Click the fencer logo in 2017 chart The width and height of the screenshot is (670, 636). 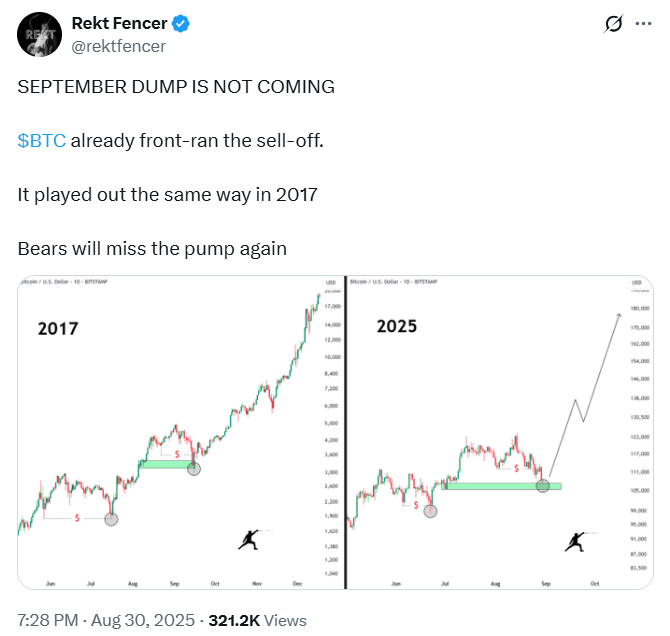pos(250,540)
